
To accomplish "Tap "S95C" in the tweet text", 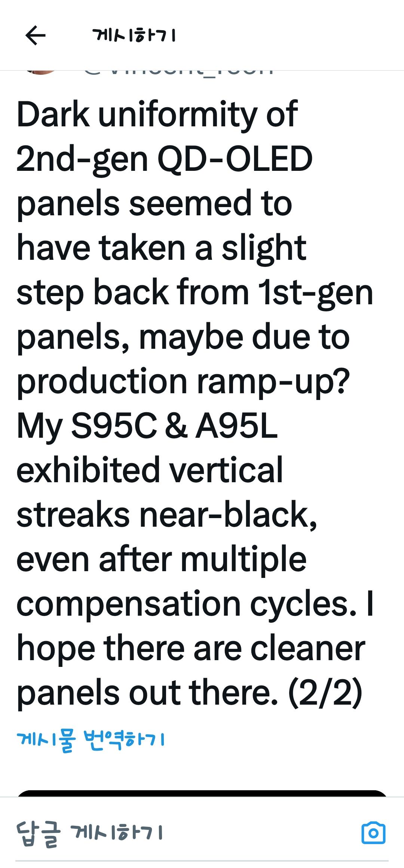I will 114,426.
